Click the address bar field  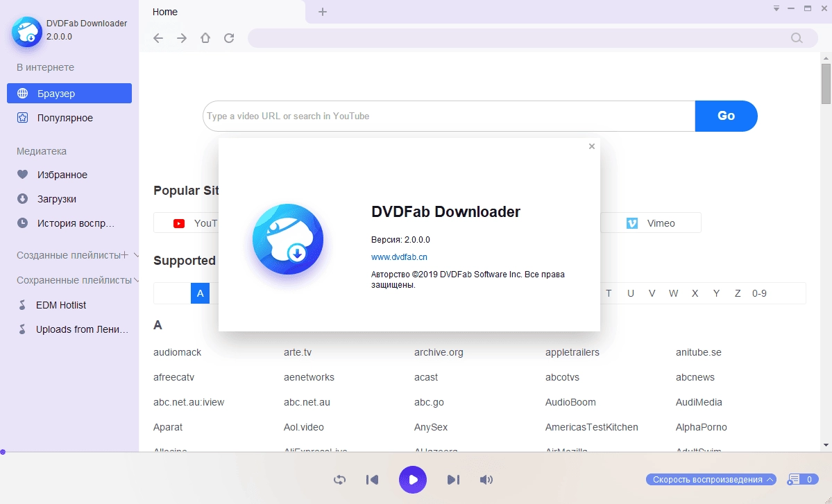[x=533, y=38]
